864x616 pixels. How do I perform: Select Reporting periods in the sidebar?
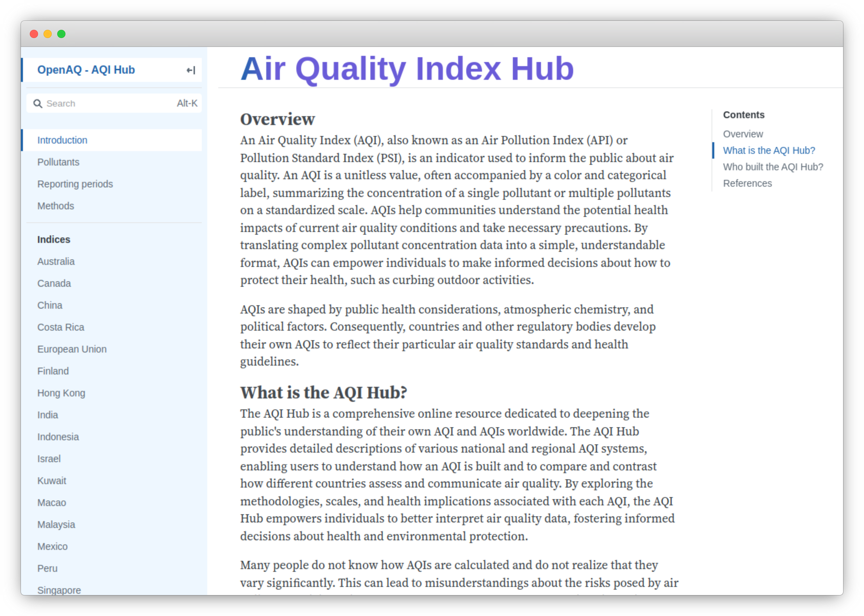point(75,183)
